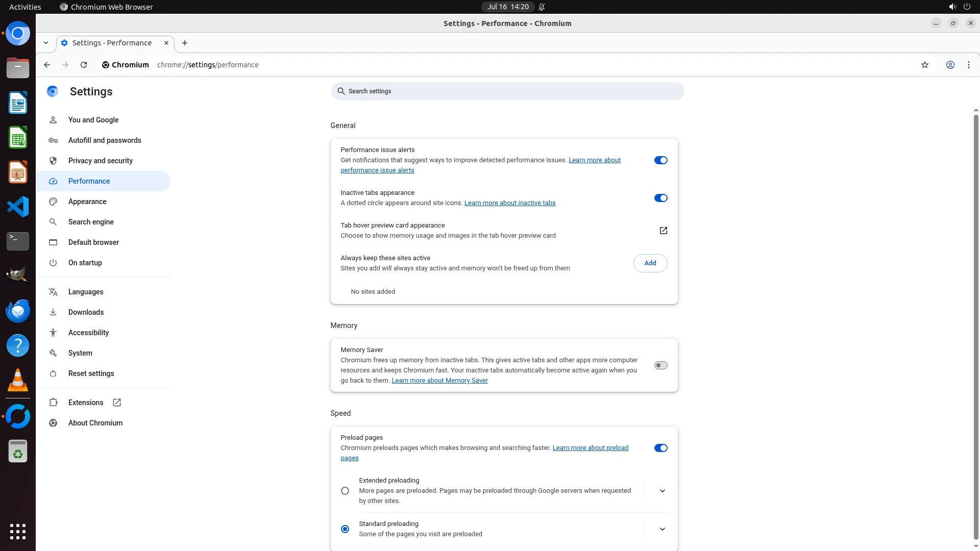
Task: Go to Privacy and security section
Action: tap(100, 161)
